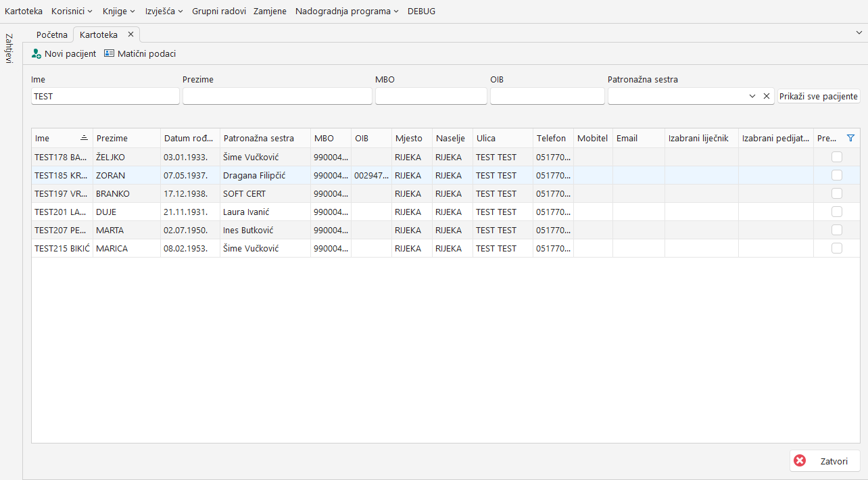Toggle checkbox in DUJE row
This screenshot has width=868, height=480.
pyautogui.click(x=837, y=212)
